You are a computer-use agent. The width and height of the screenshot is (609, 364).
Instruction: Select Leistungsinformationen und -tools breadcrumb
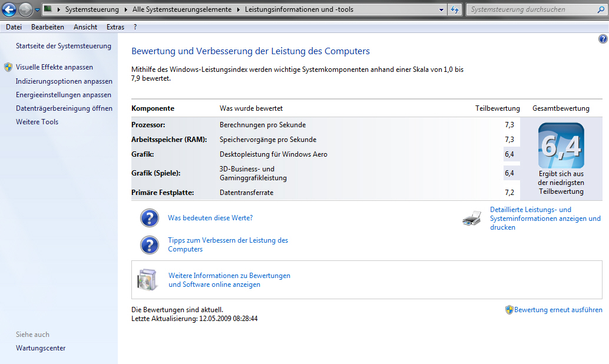(299, 9)
